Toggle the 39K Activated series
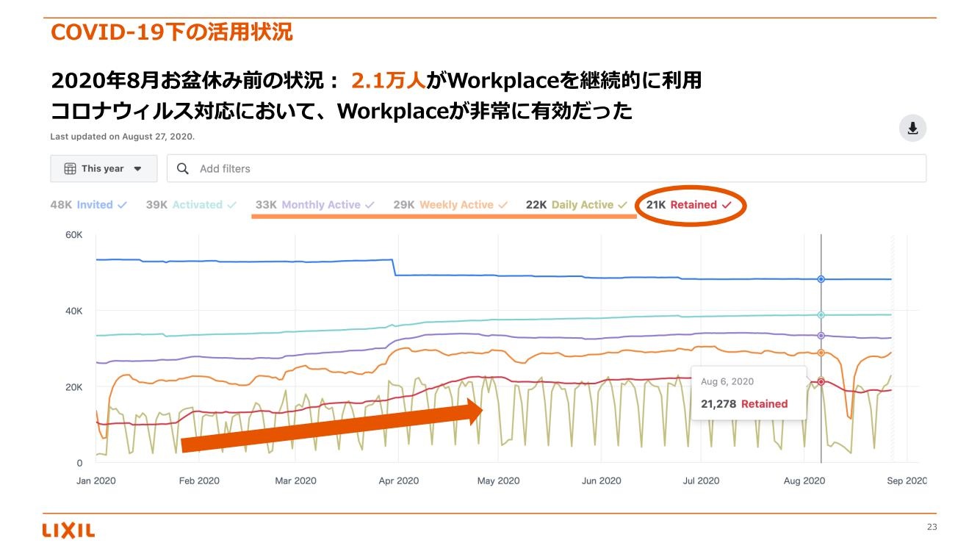980x551 pixels. (191, 205)
